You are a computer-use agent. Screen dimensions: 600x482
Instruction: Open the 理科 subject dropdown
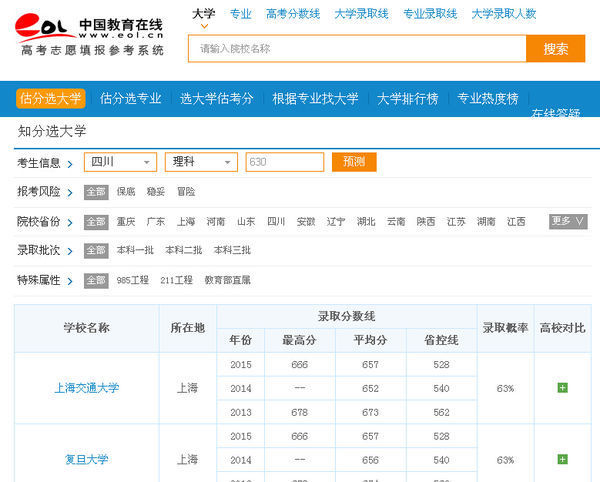201,162
